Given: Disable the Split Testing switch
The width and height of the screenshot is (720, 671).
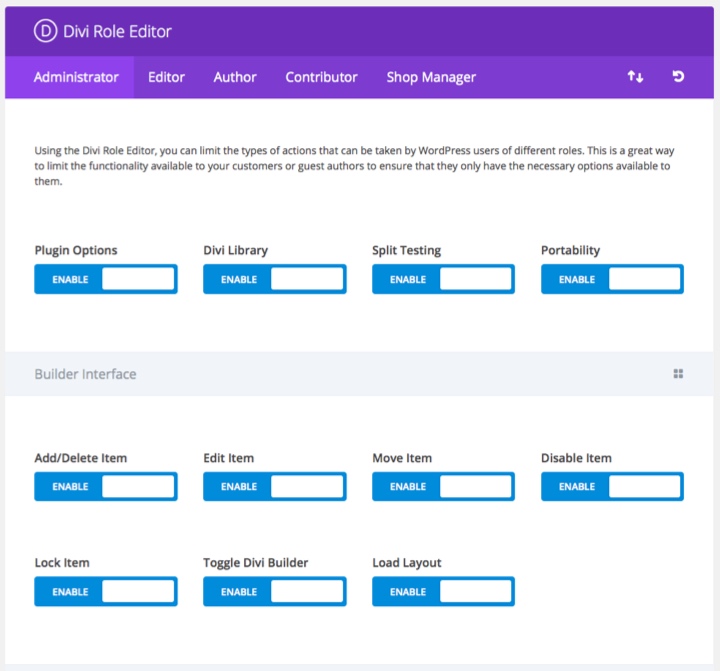Looking at the screenshot, I should click(443, 279).
